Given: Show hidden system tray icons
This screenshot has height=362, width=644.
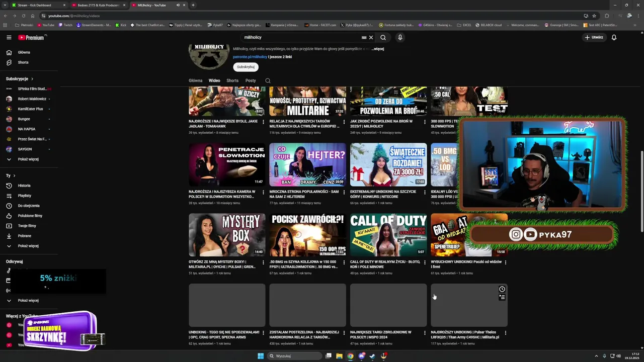Looking at the screenshot, I should coord(596,356).
